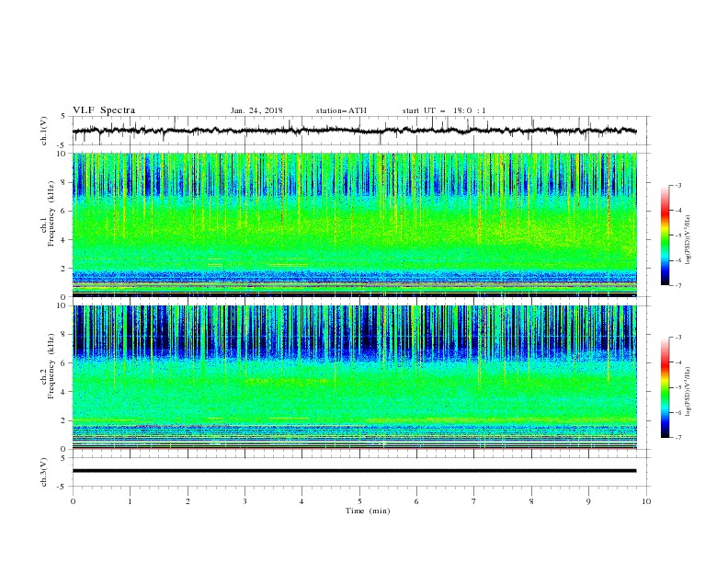Click time axis tick label '5'
This screenshot has width=728, height=563.
[359, 501]
